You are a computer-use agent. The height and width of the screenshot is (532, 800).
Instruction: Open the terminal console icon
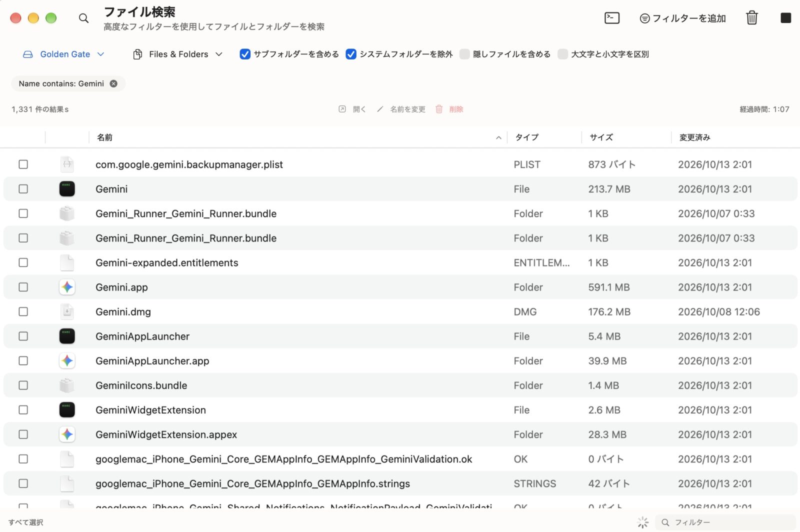(612, 18)
